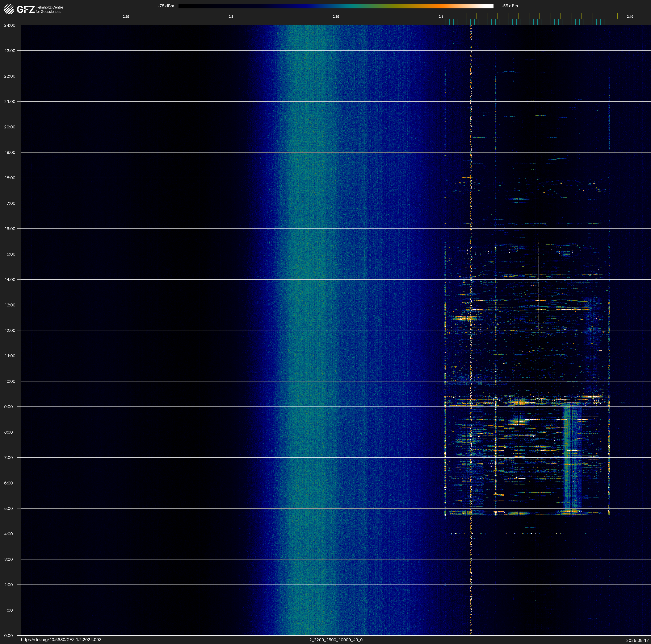Select the 9:00 time axis label
Image resolution: width=651 pixels, height=644 pixels.
(8, 407)
